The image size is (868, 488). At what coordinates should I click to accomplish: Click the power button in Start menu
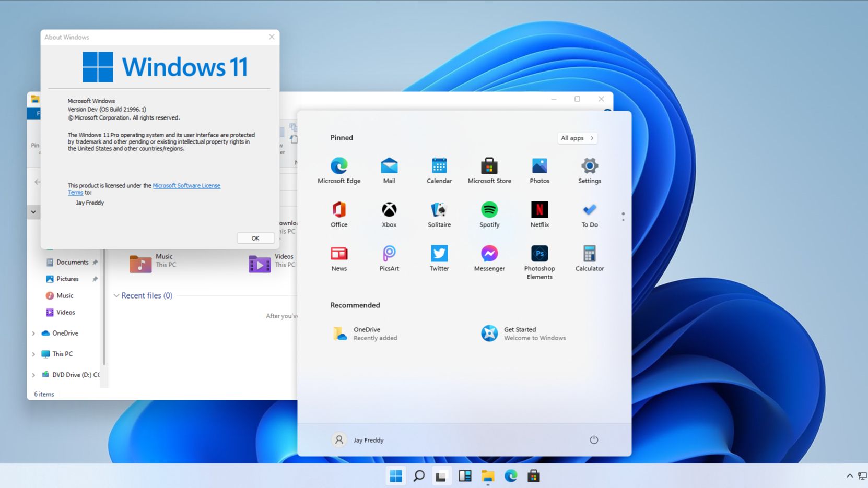(x=594, y=440)
